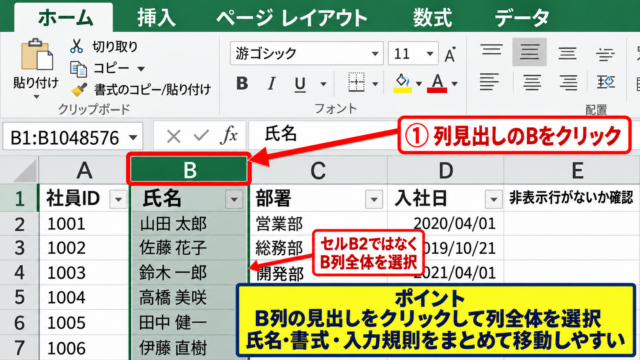Select bottom vertical alignment
This screenshot has width=640, height=360.
tap(567, 53)
